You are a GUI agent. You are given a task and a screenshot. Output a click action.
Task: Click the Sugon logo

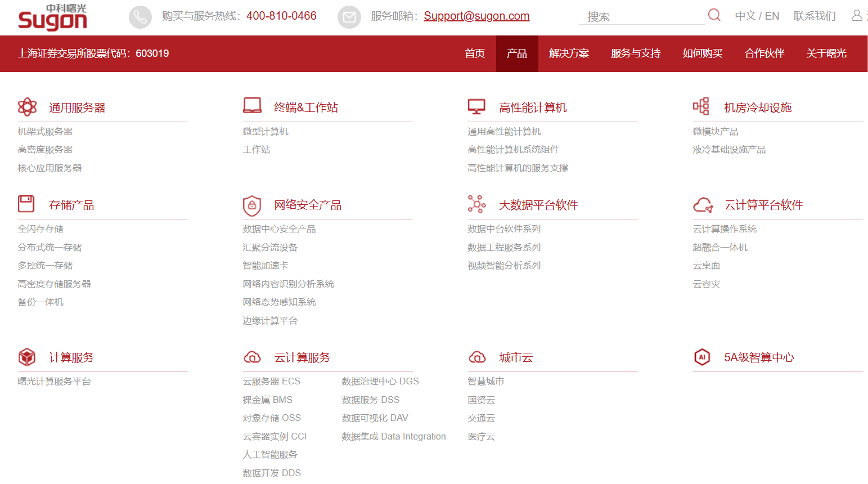(x=53, y=17)
